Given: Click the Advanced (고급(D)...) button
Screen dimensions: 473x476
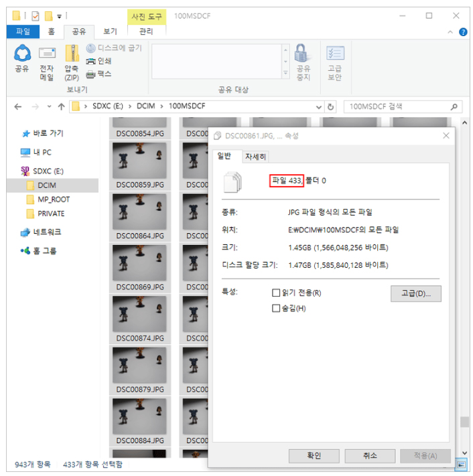Looking at the screenshot, I should point(416,293).
